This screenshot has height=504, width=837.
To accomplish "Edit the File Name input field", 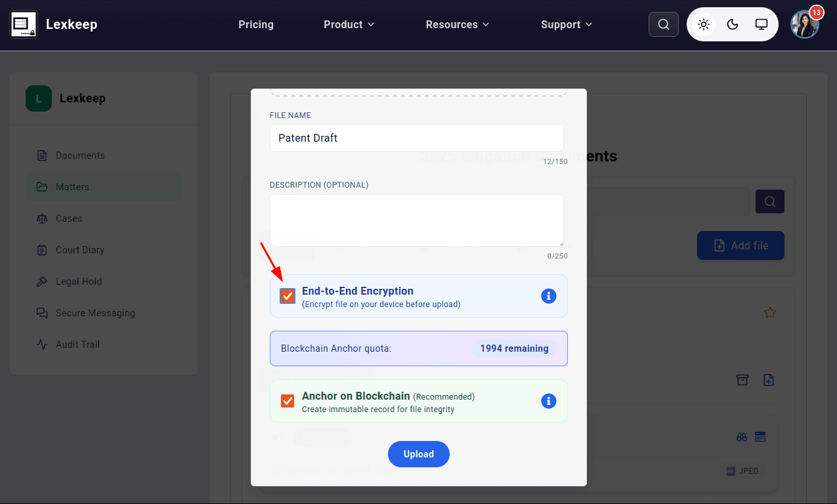I will click(417, 138).
